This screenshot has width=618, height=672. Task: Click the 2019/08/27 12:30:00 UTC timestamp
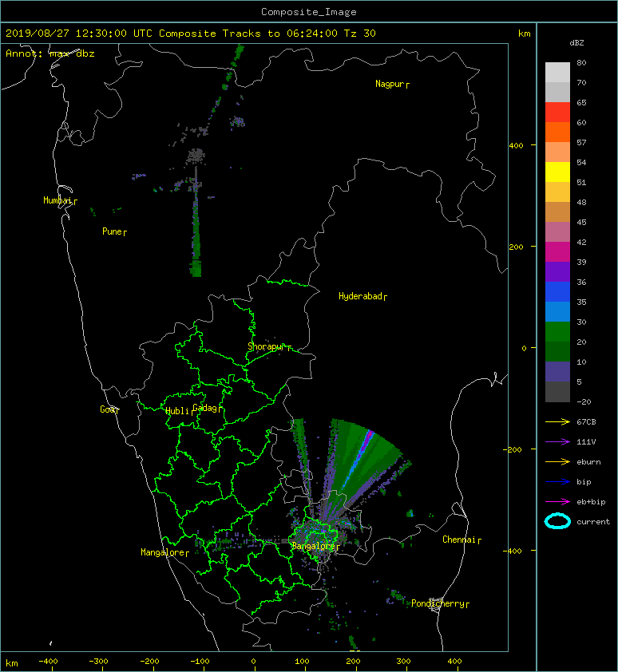click(79, 34)
